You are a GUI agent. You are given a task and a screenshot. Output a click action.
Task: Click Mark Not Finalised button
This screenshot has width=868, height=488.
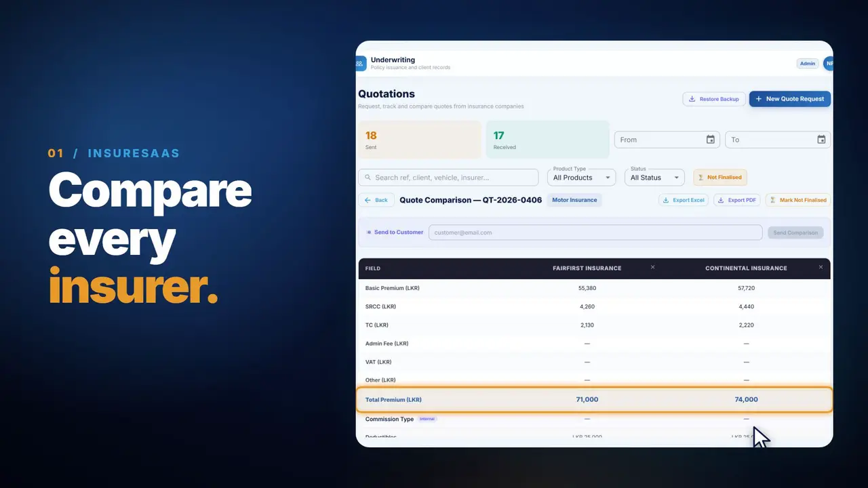pos(797,200)
